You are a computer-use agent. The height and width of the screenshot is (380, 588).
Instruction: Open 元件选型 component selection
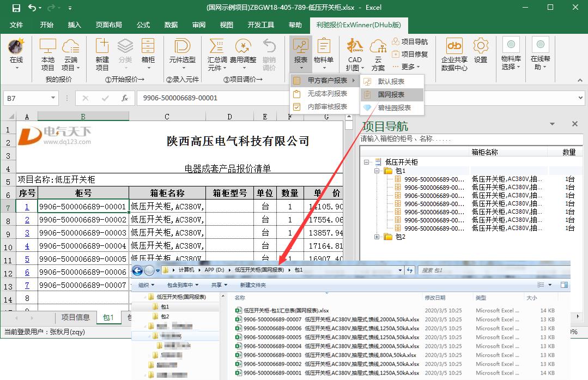(x=182, y=55)
